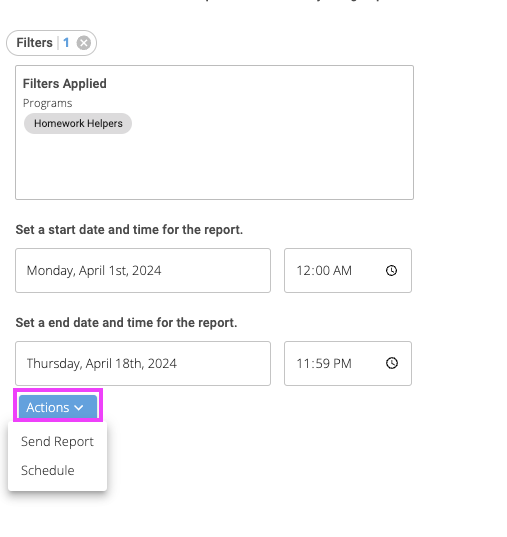507x537 pixels.
Task: Click the end date and time label
Action: 126,323
